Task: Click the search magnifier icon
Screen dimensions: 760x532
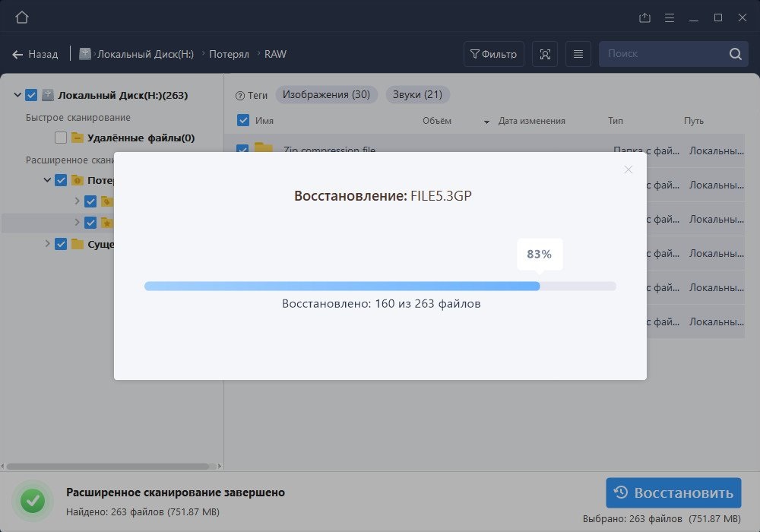Action: point(735,54)
